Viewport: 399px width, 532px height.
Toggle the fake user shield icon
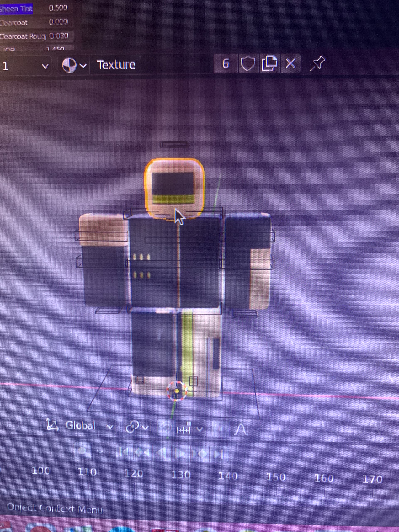[248, 64]
